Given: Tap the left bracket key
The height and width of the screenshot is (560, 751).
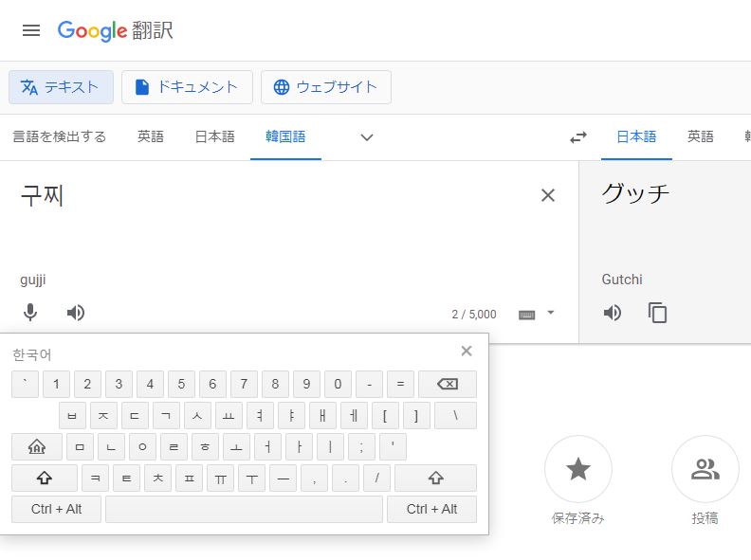Looking at the screenshot, I should point(385,415).
